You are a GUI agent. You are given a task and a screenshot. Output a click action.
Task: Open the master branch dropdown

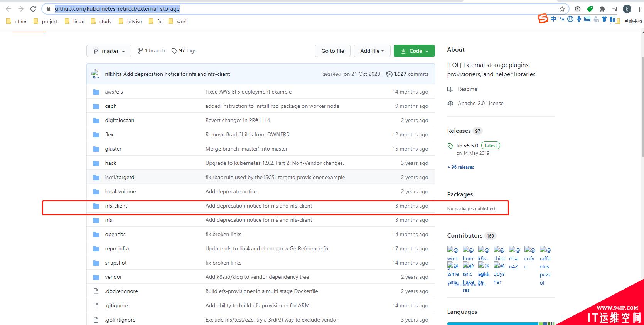coord(109,51)
